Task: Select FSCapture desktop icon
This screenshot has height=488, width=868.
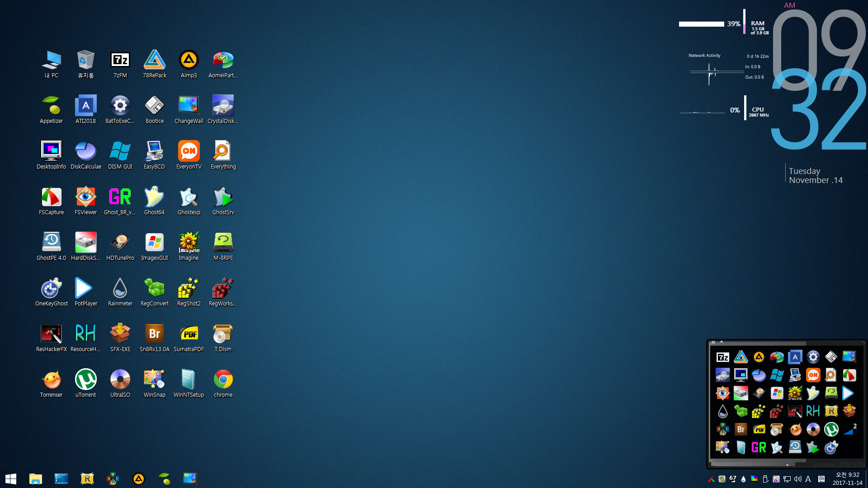Action: coord(52,201)
